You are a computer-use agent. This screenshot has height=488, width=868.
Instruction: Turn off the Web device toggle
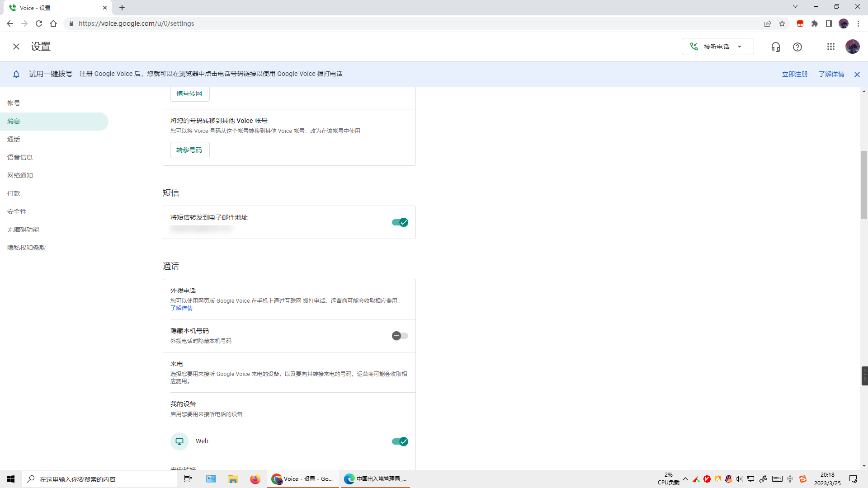(x=400, y=441)
